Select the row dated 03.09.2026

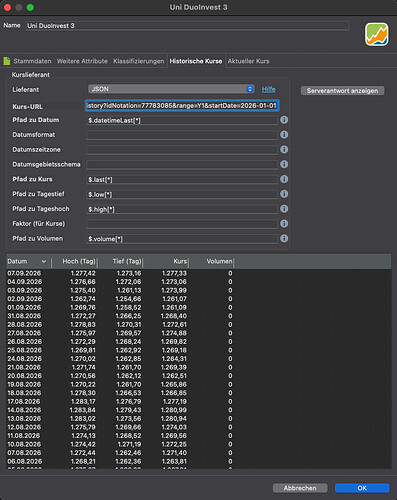[x=199, y=290]
